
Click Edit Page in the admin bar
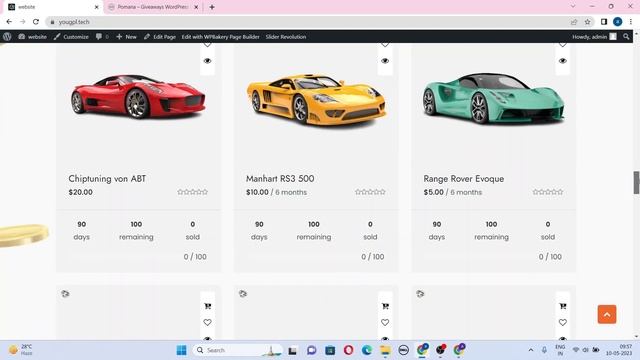point(160,37)
